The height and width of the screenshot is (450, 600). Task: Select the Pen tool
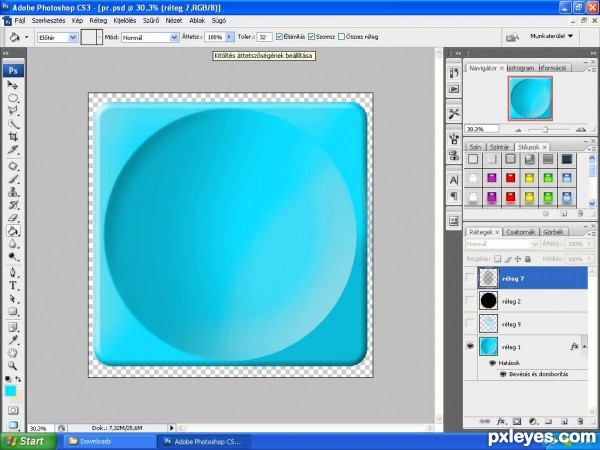click(13, 273)
